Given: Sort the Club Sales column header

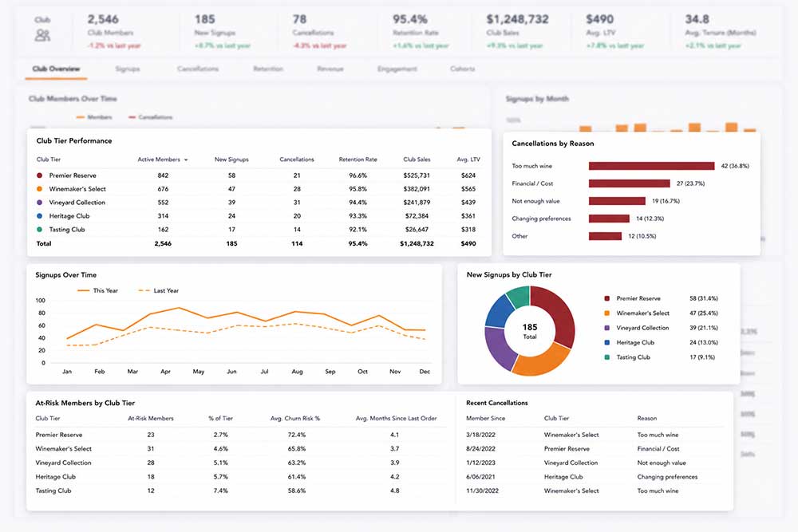Looking at the screenshot, I should point(417,160).
